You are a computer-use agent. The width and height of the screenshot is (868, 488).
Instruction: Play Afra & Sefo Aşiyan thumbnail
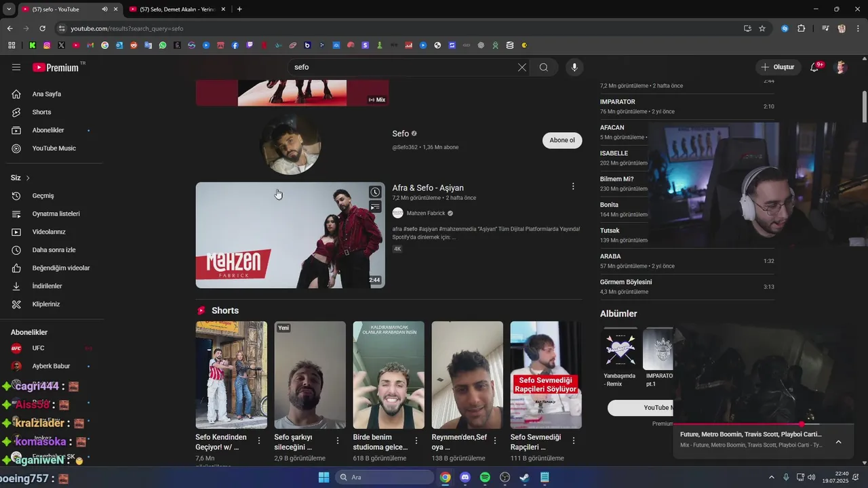coord(290,235)
